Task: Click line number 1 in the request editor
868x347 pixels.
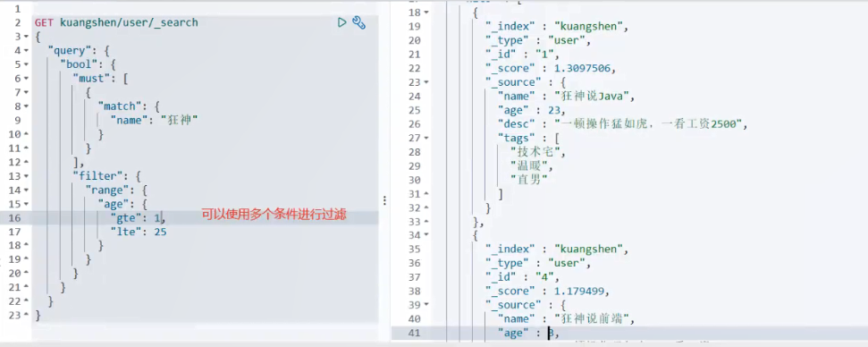Action: coord(18,9)
